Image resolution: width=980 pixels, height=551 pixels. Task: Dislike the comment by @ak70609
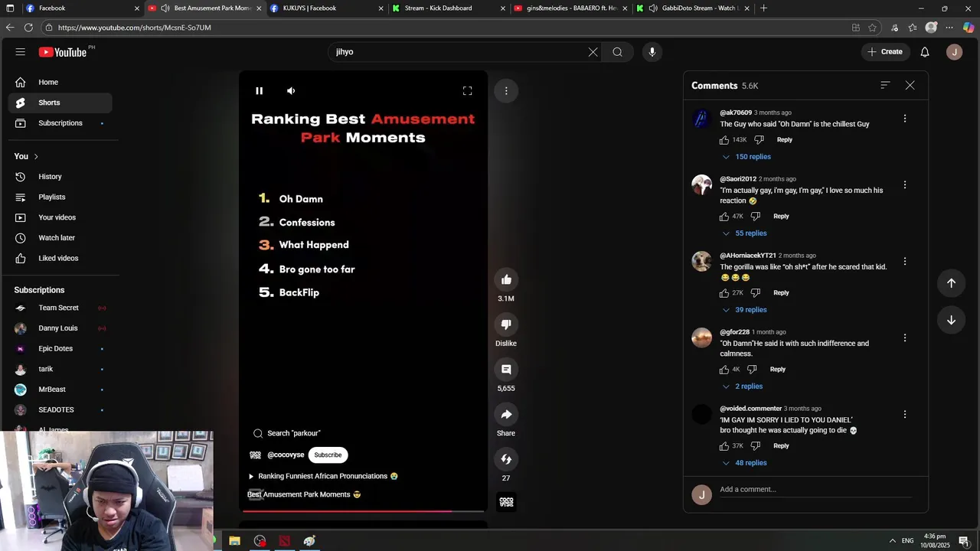tap(759, 140)
